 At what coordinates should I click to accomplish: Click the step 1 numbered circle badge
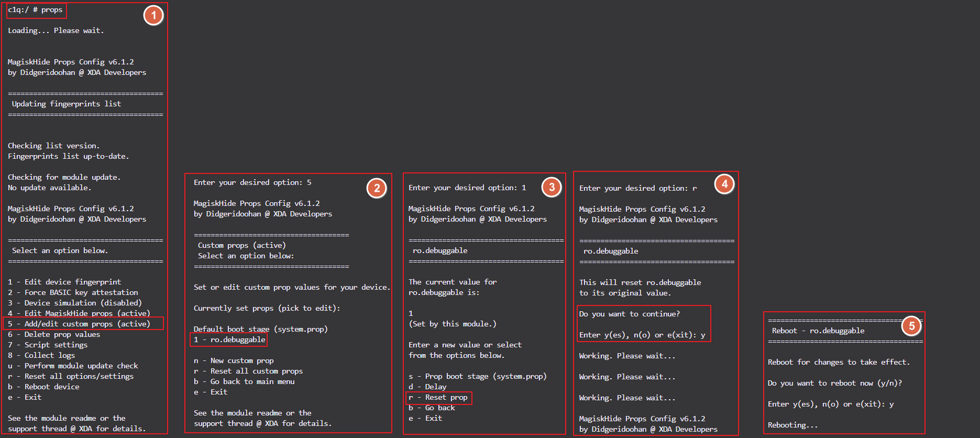(153, 16)
